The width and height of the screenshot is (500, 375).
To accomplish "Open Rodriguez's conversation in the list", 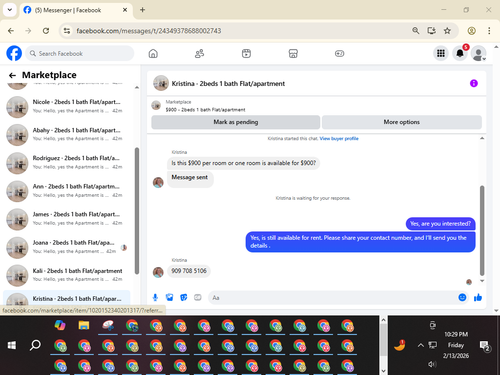I will 67,162.
